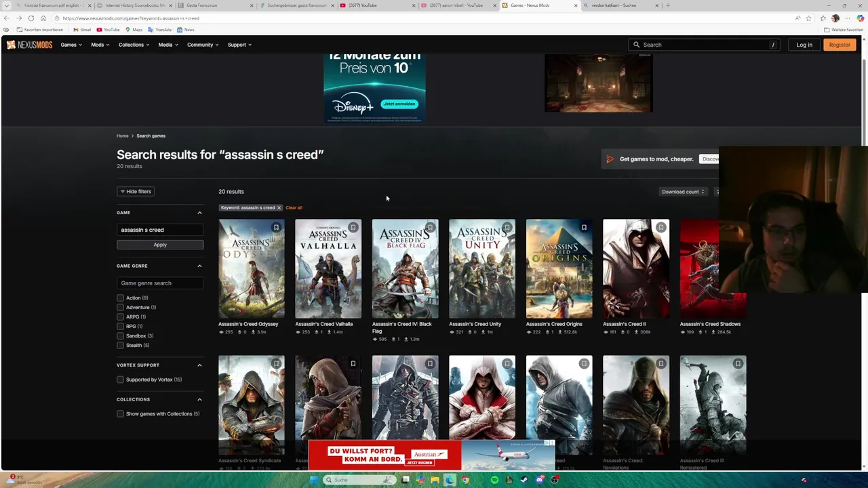
Task: Open Windows Start menu
Action: 313,480
